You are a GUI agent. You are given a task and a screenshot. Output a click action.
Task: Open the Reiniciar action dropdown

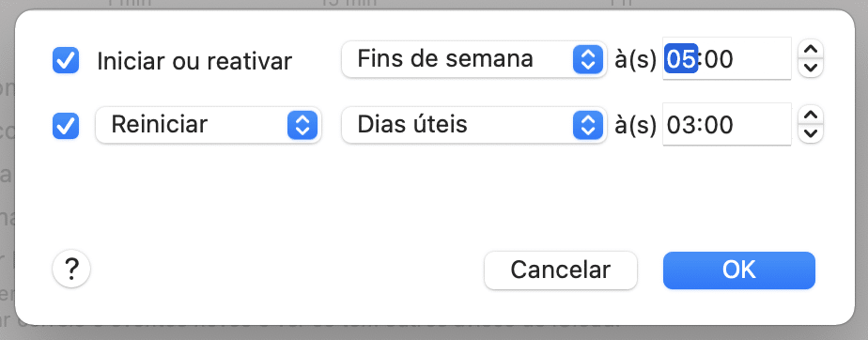[209, 125]
